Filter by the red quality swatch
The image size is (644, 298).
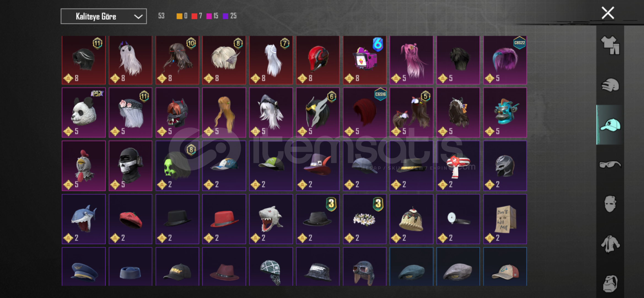coord(194,16)
